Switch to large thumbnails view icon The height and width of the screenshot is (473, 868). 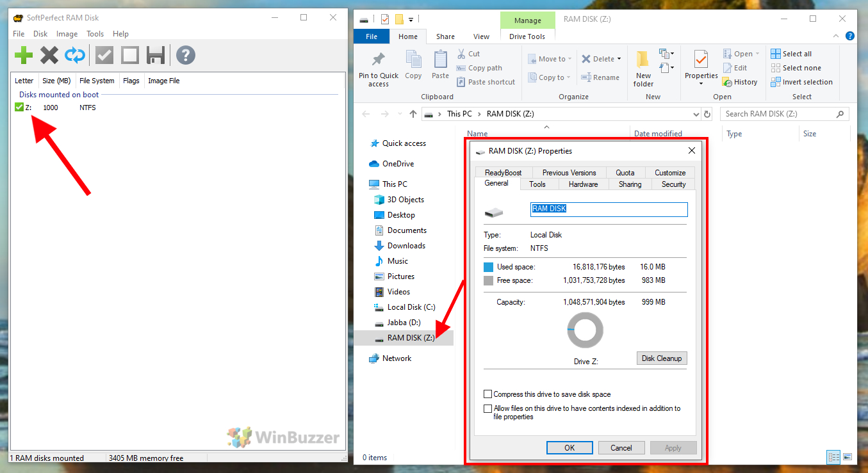[x=848, y=457]
